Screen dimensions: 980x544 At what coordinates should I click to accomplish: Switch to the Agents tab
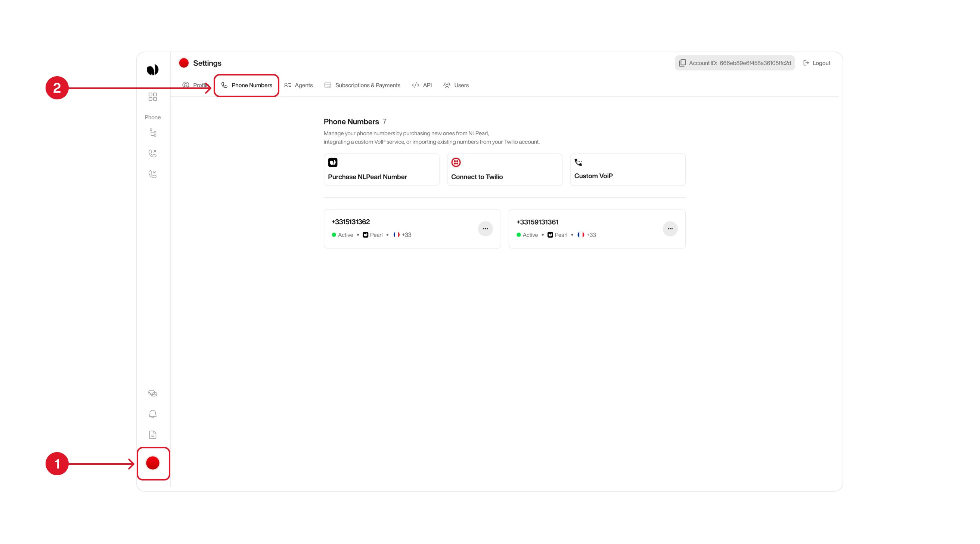coord(299,85)
